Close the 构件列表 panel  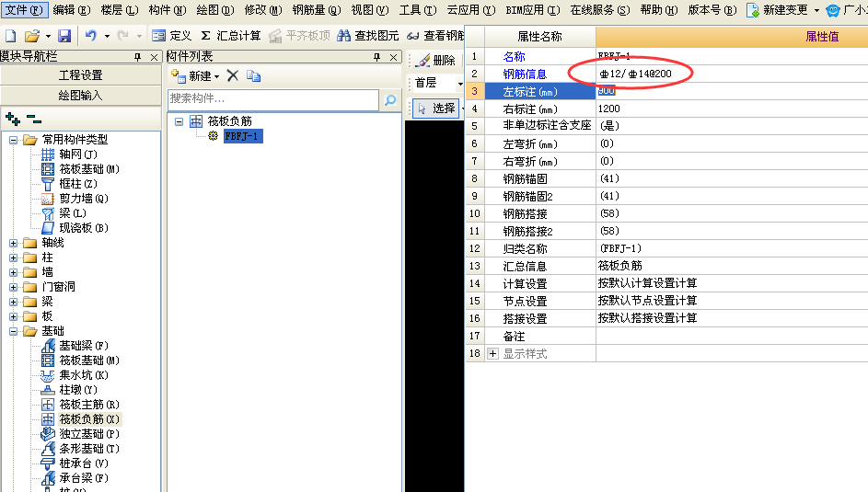(394, 57)
